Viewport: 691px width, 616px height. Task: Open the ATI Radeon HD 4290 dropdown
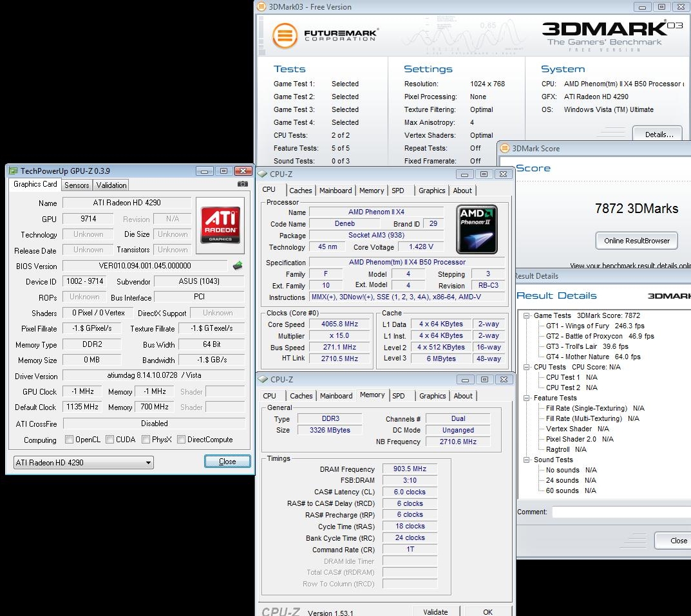(83, 462)
